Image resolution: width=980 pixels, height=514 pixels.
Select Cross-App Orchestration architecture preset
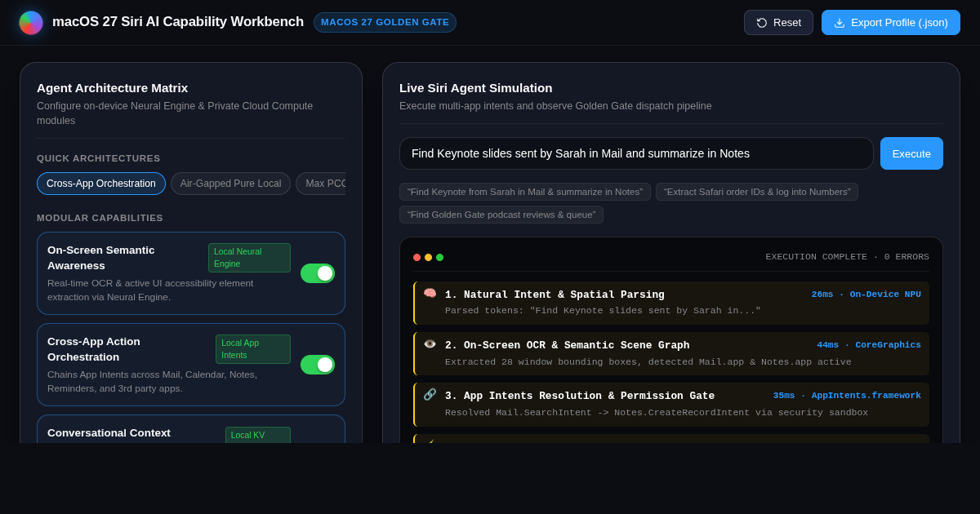(101, 184)
